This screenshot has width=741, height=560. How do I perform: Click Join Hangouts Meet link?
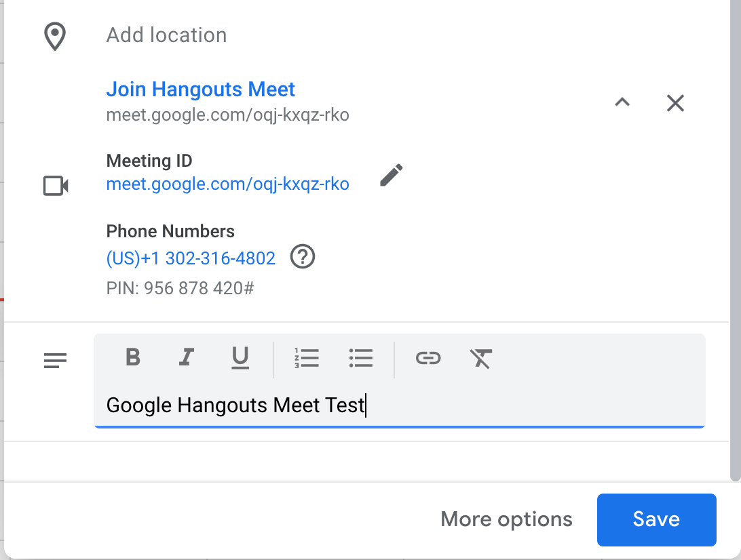tap(201, 89)
